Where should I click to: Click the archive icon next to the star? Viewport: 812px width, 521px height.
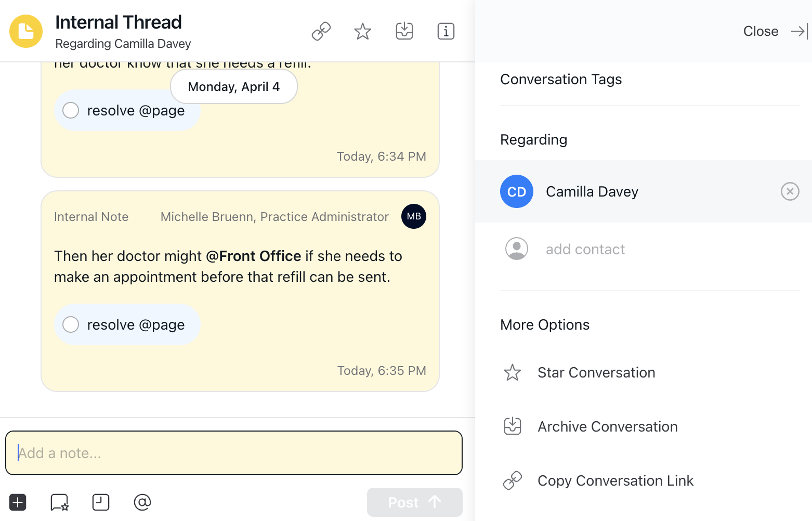point(404,31)
